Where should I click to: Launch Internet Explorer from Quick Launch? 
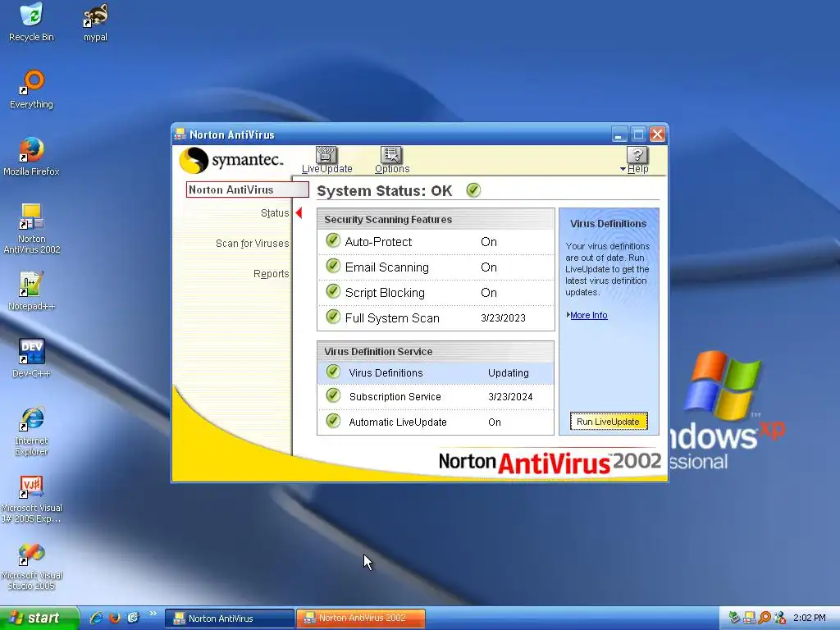(x=97, y=618)
